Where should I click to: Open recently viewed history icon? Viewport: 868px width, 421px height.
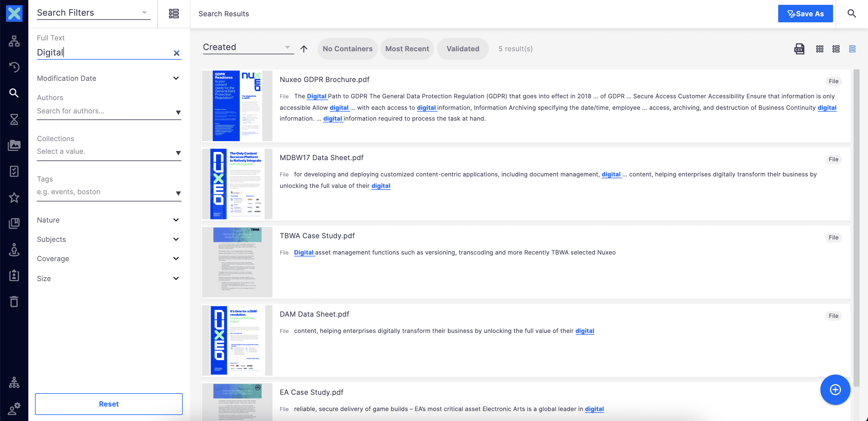click(x=14, y=67)
